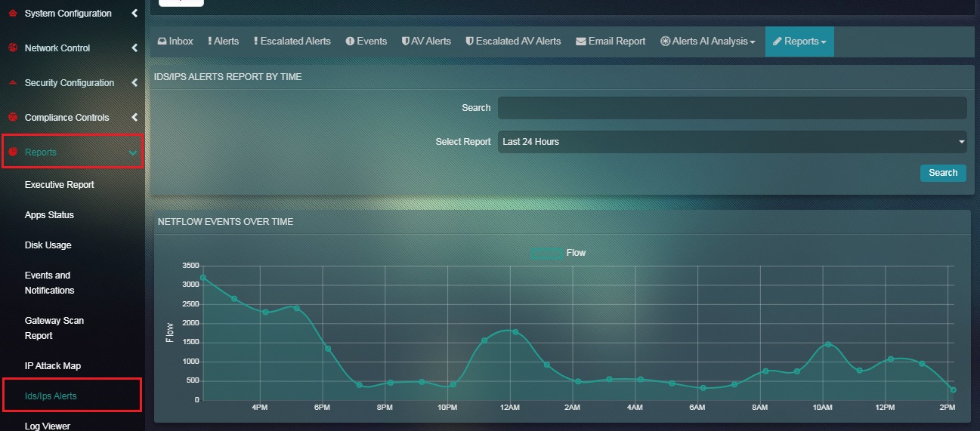This screenshot has width=980, height=431.
Task: Click the 12AM peak data point
Action: [x=515, y=331]
